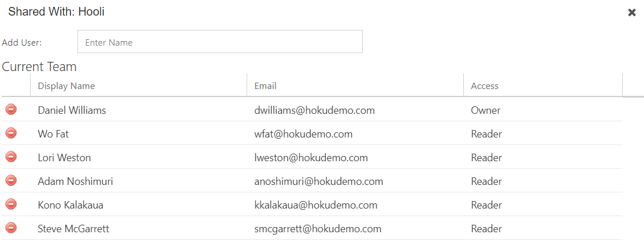Remove Lori Weston from current team
The image size is (644, 249).
[11, 157]
